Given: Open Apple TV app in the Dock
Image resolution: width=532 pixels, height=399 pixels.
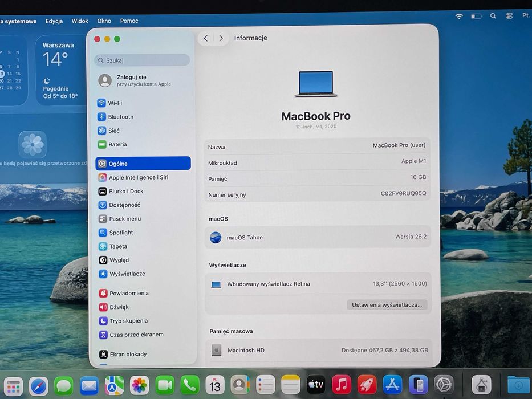Looking at the screenshot, I should coord(316,385).
